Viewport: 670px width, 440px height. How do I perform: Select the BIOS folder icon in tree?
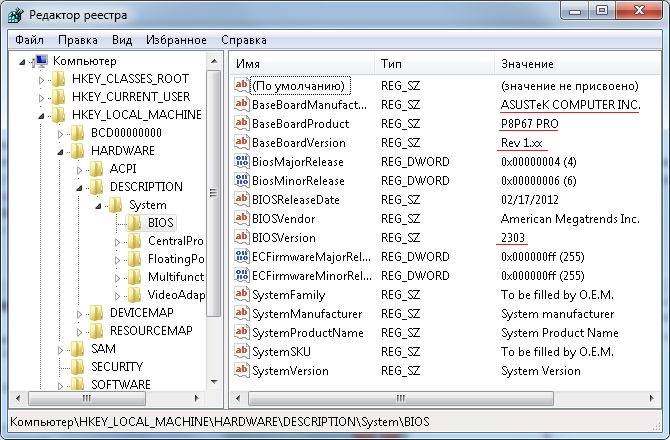[133, 223]
